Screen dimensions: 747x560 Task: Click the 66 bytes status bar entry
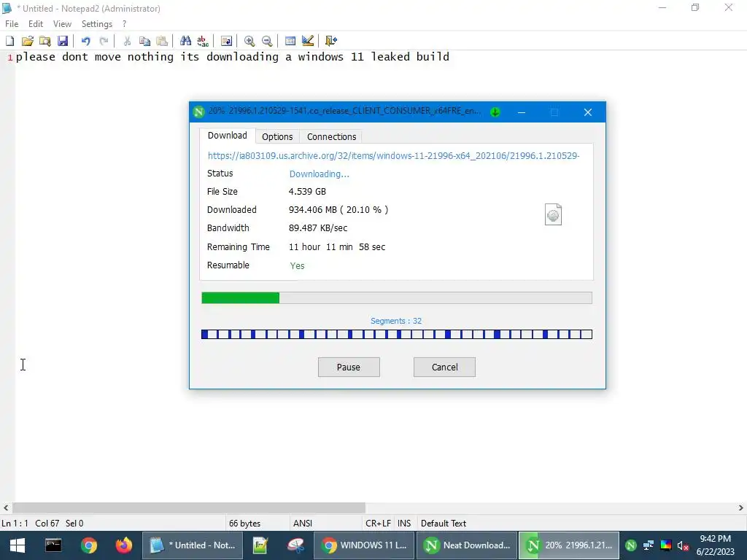[244, 524]
